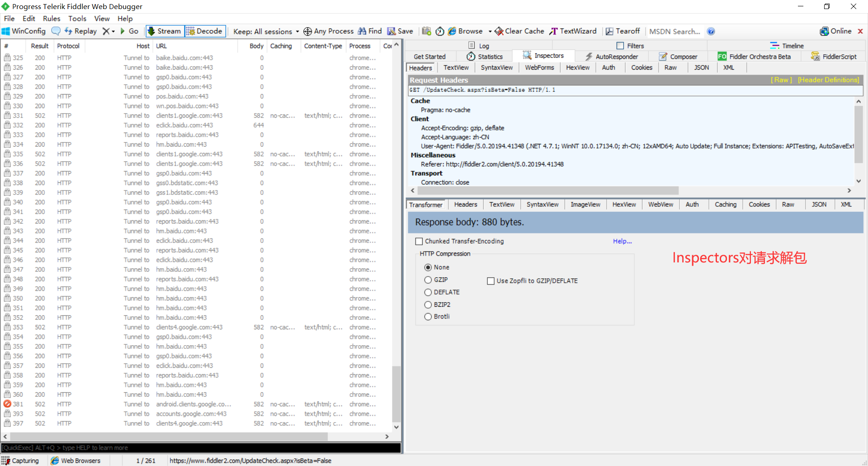
Task: Toggle Stream mode
Action: click(165, 31)
